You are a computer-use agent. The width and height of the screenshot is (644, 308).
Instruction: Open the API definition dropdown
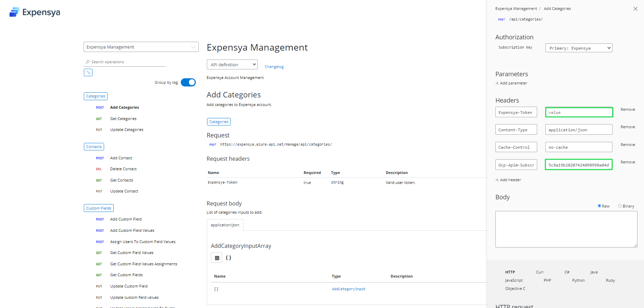232,65
